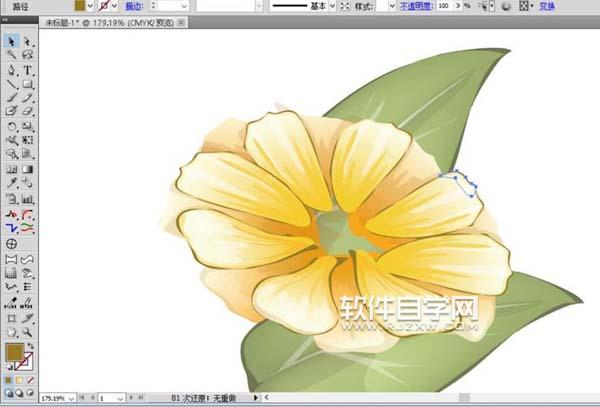The image size is (600, 407).
Task: Select the Gradient tool
Action: click(x=27, y=170)
